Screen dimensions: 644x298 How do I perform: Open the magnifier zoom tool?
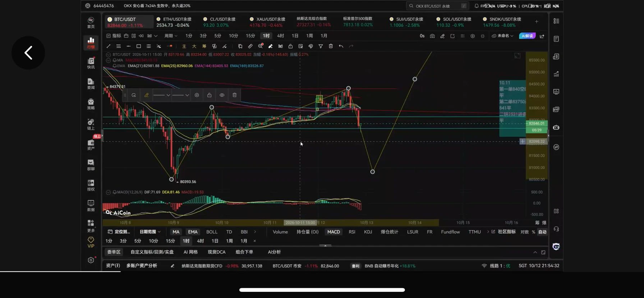(x=261, y=46)
